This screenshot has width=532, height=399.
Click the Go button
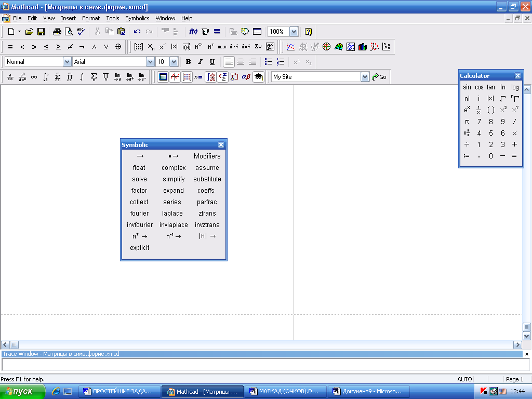click(x=379, y=77)
